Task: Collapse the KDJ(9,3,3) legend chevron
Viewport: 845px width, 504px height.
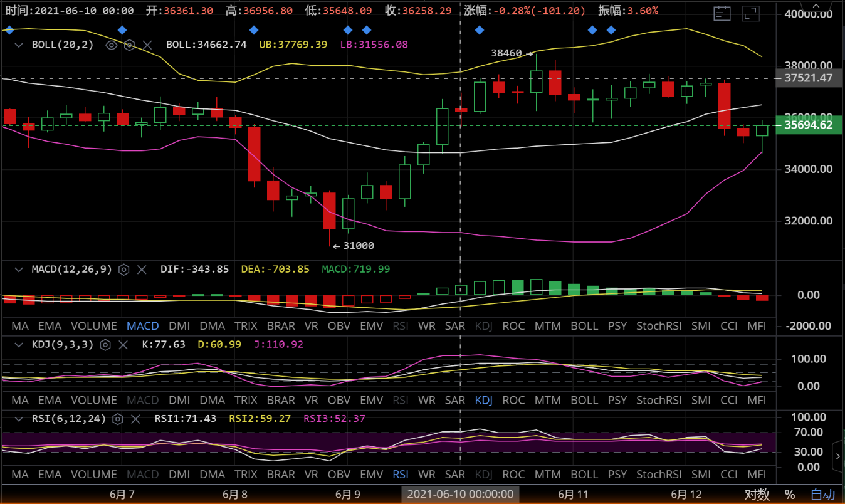Action: 19,344
